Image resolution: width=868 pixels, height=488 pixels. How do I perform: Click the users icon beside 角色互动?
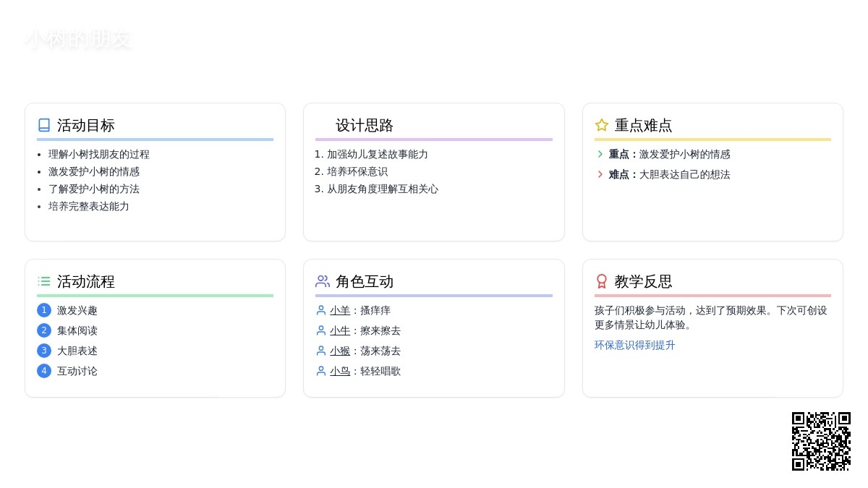(x=323, y=281)
